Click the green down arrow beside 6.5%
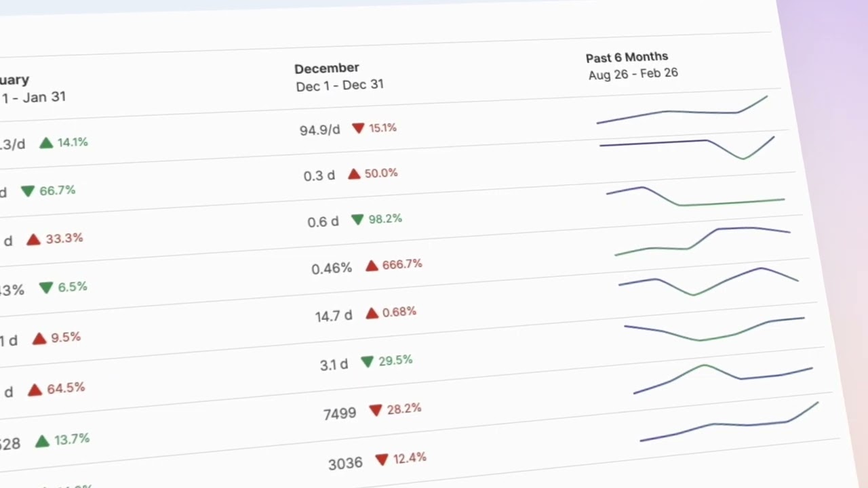The width and height of the screenshot is (868, 488). [x=46, y=287]
